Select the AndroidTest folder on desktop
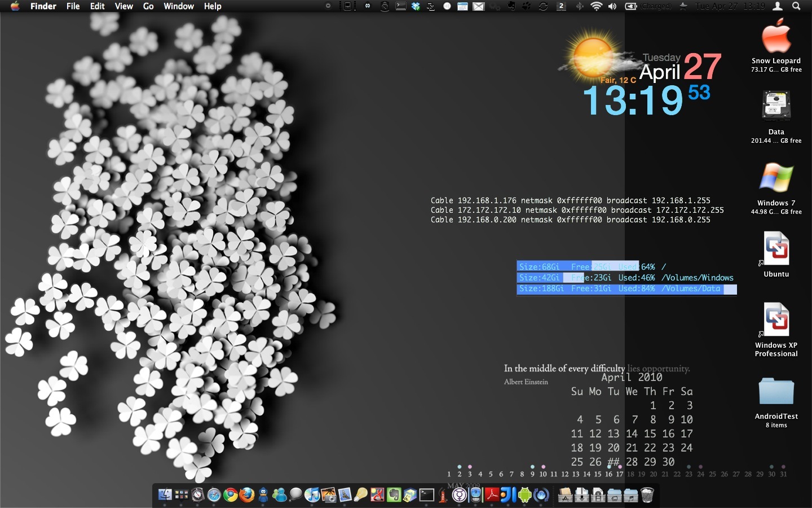This screenshot has width=812, height=508. 776,392
